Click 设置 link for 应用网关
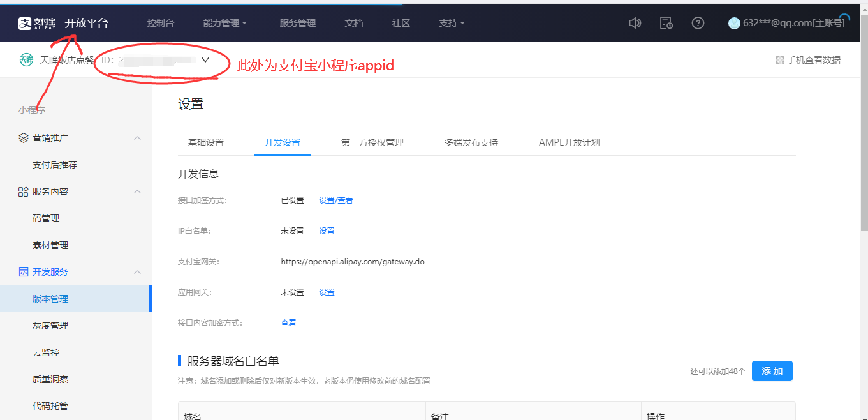 (x=327, y=292)
